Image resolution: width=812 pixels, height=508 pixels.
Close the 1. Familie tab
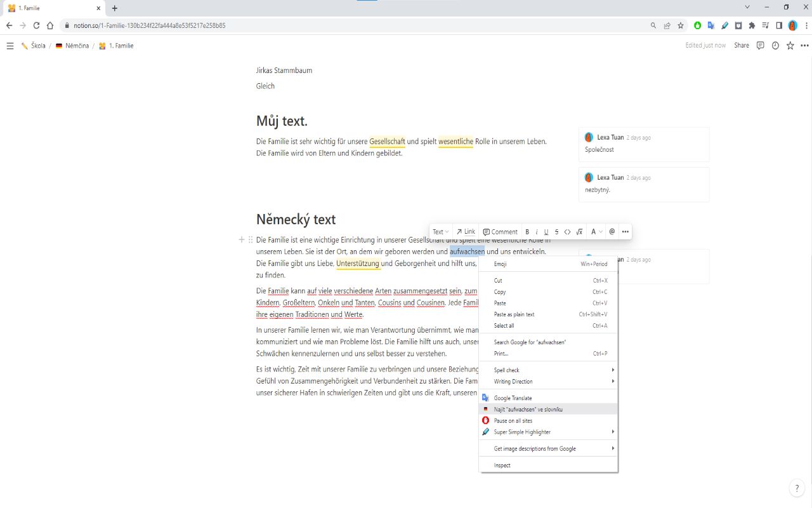[x=98, y=8]
